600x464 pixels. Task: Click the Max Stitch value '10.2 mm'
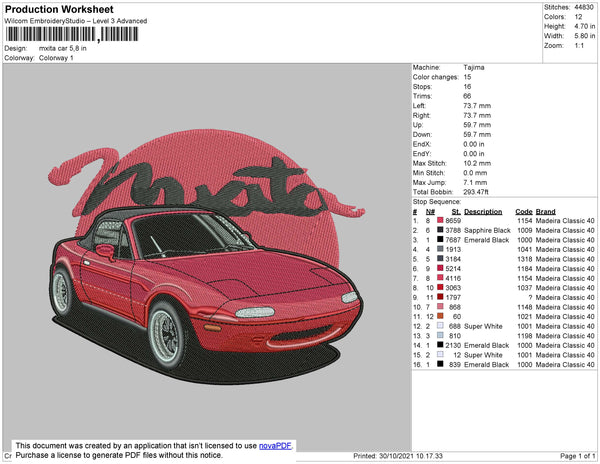tap(477, 163)
